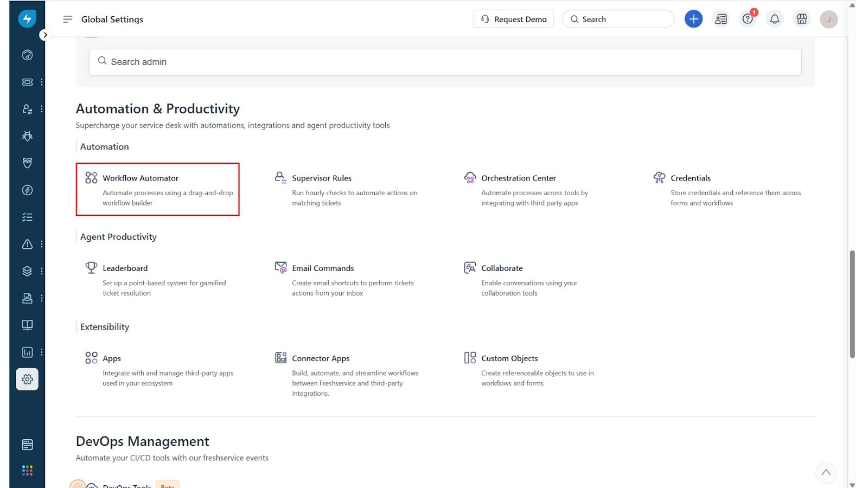Screen dimensions: 868x488
Task: Open the Custom Objects link
Action: tap(509, 358)
